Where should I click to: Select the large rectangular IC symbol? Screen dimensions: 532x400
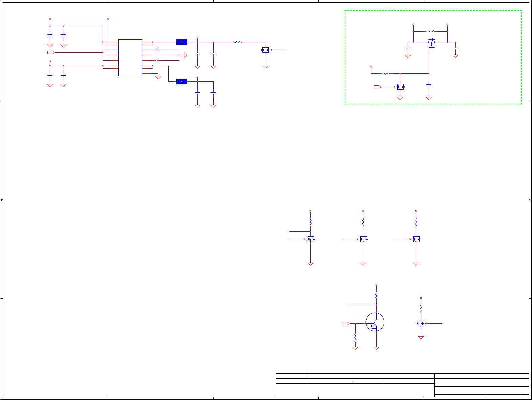coord(130,58)
